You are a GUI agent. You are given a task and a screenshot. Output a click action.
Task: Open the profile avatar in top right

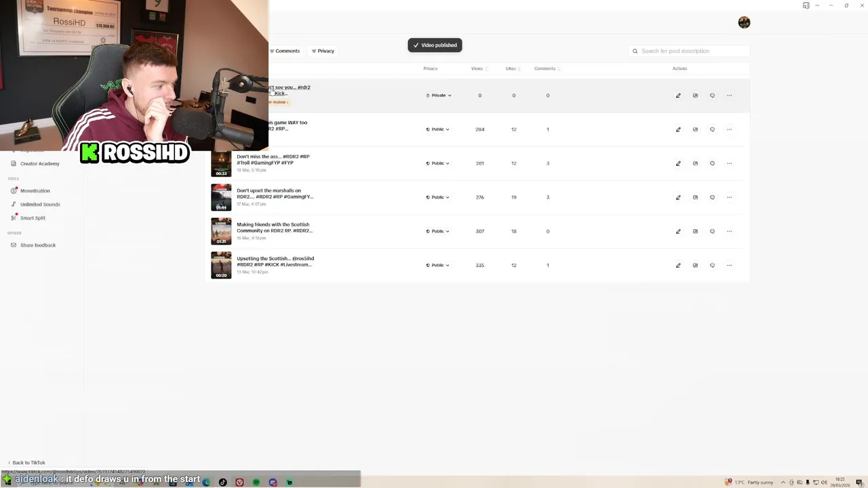coord(744,22)
